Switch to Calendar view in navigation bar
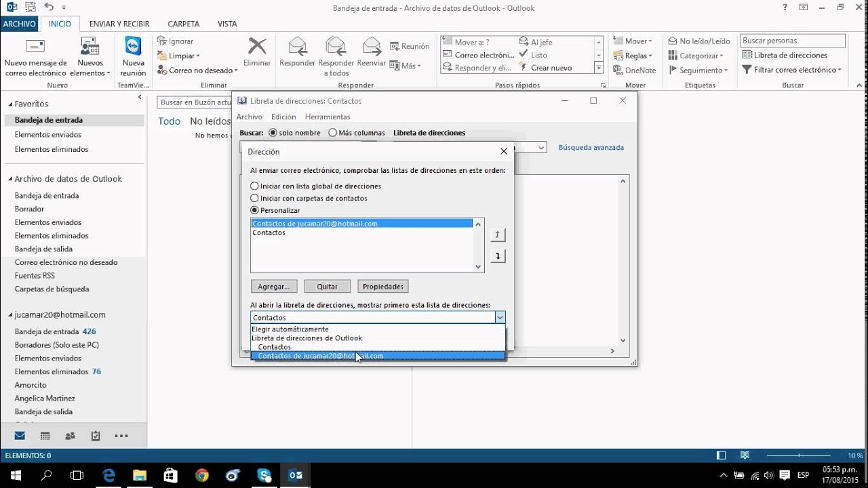Viewport: 868px width, 488px height. coord(45,436)
